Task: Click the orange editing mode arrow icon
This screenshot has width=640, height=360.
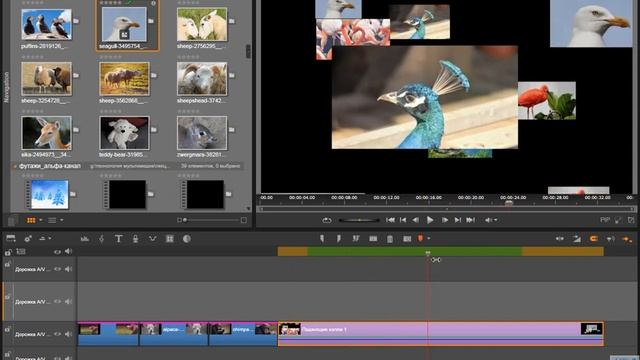Action: click(x=627, y=239)
